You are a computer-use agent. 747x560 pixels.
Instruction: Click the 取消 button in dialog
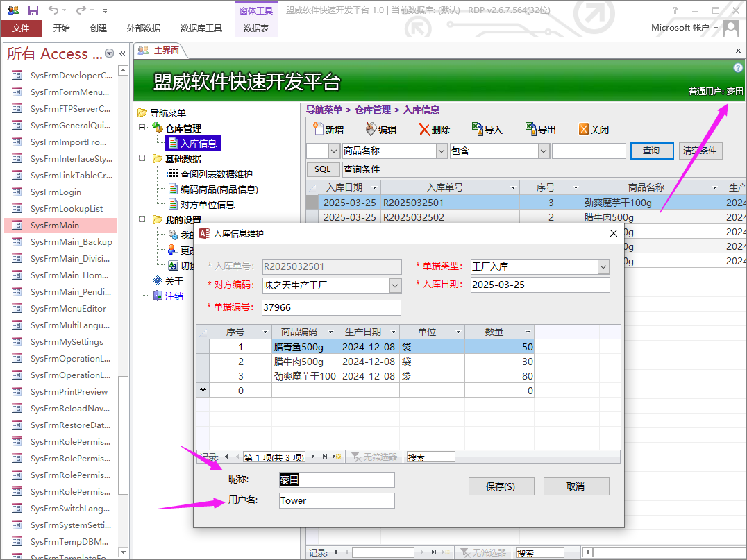(x=576, y=486)
